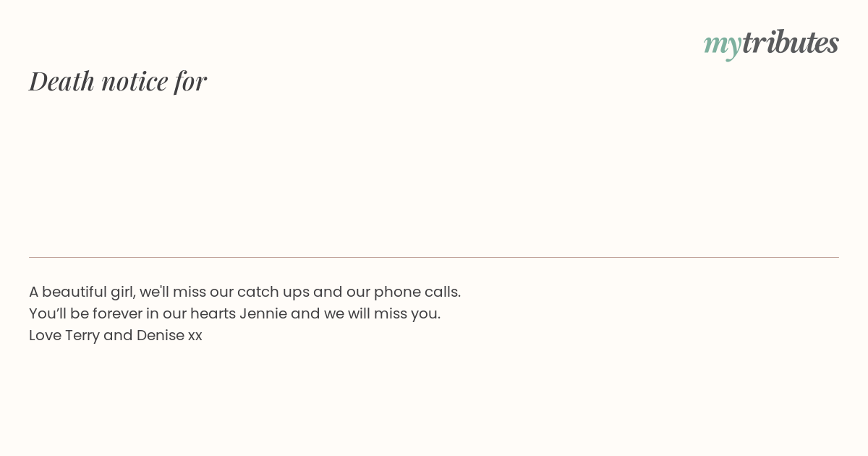Image resolution: width=868 pixels, height=456 pixels.
Task: Click the line "You'll be forever in our hearts"
Action: tap(234, 313)
